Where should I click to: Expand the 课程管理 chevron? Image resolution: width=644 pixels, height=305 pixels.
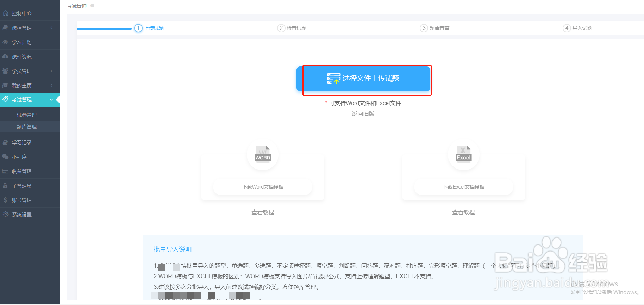(x=52, y=28)
